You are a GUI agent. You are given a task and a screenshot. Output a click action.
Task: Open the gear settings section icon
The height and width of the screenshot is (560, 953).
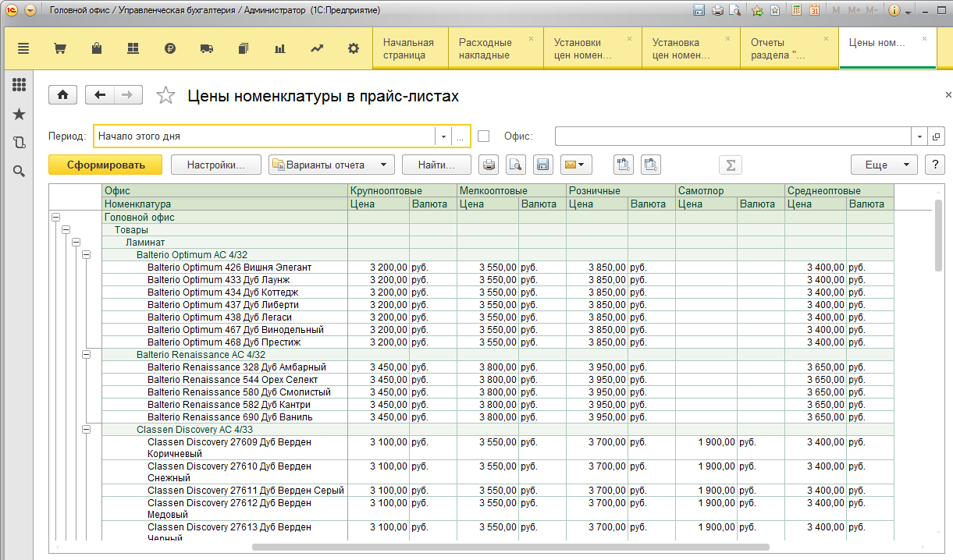(x=354, y=48)
